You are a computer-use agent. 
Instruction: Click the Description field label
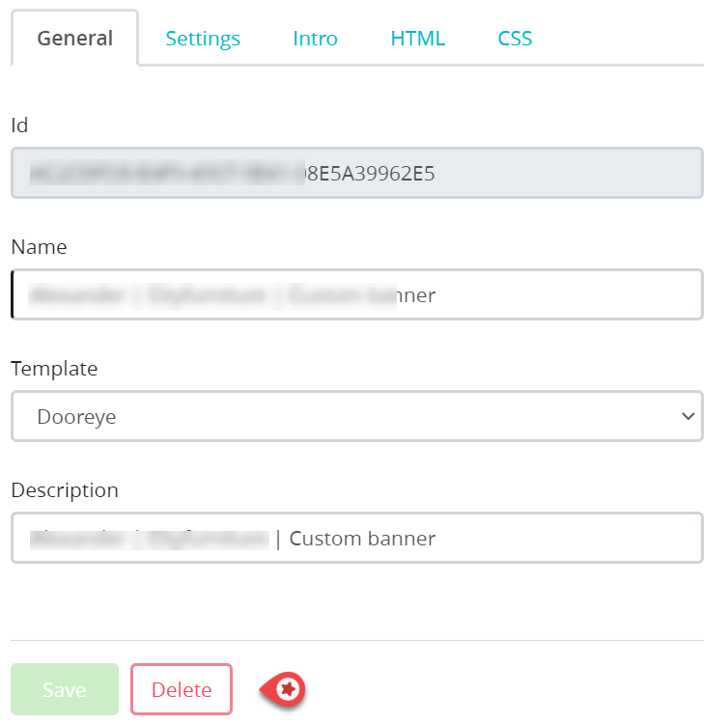[x=65, y=489]
